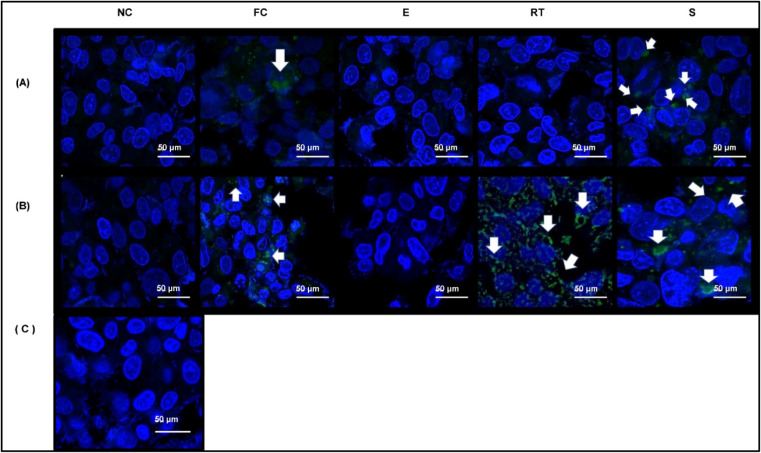Select the row B E microscopy panel
The image size is (761, 453).
[406, 242]
